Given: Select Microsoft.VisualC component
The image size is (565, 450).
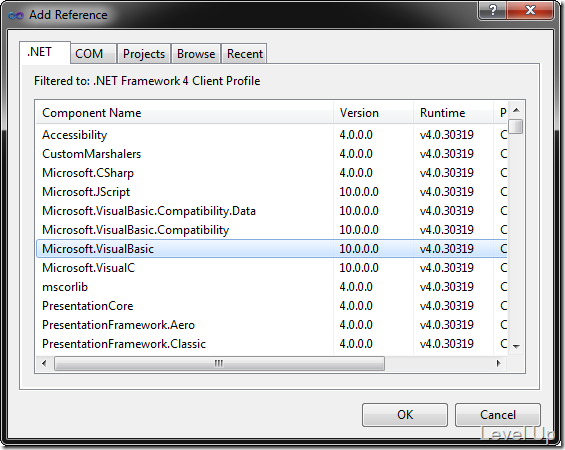Looking at the screenshot, I should (271, 268).
